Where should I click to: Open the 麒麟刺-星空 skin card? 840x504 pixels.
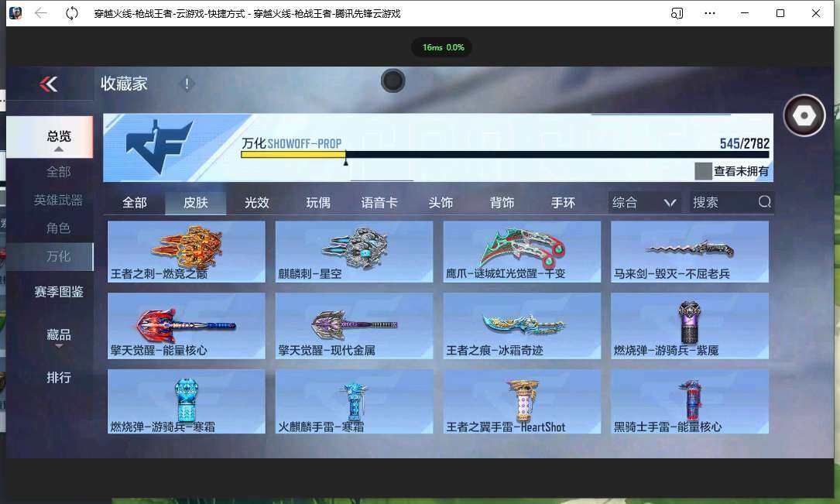[x=354, y=252]
